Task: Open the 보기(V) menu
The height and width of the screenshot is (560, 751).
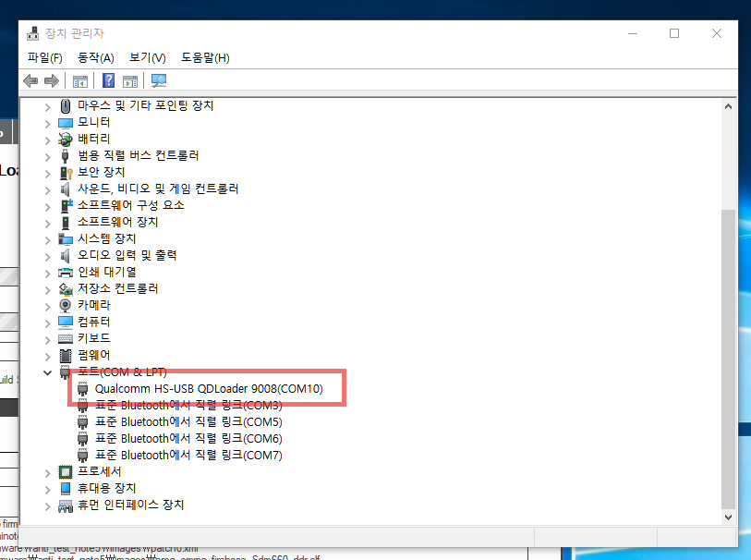Action: tap(148, 58)
